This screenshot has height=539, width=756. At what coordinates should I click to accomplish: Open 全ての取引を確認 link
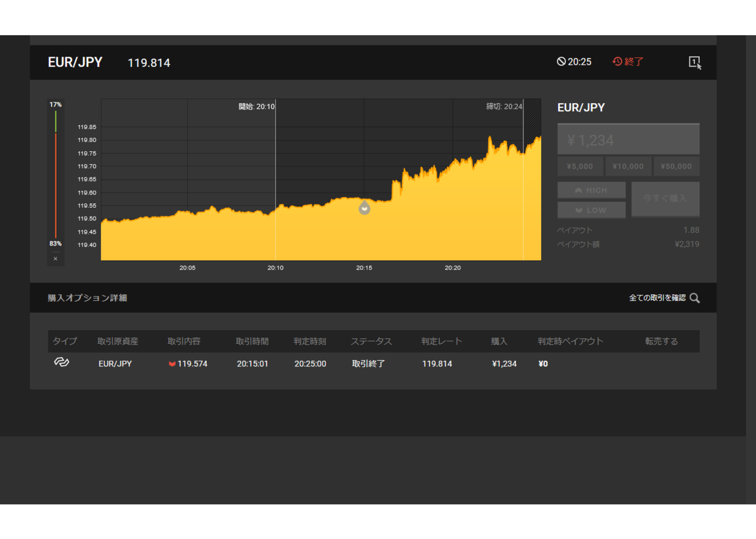657,298
